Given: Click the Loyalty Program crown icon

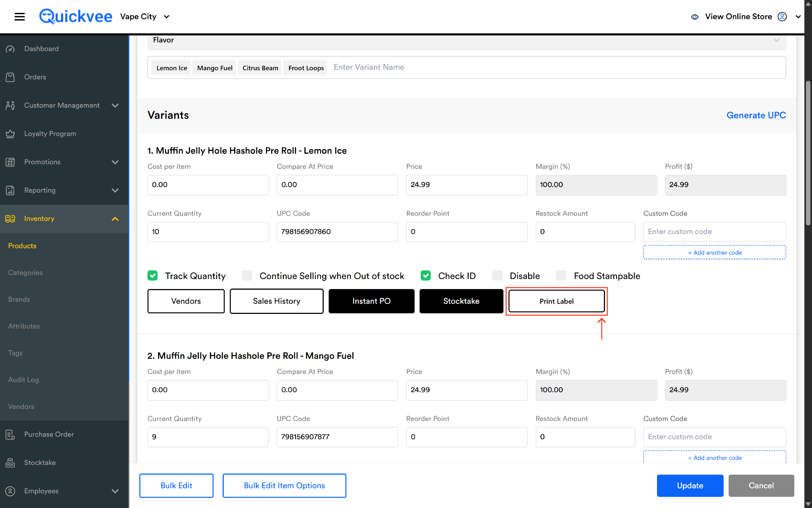Looking at the screenshot, I should pyautogui.click(x=10, y=134).
